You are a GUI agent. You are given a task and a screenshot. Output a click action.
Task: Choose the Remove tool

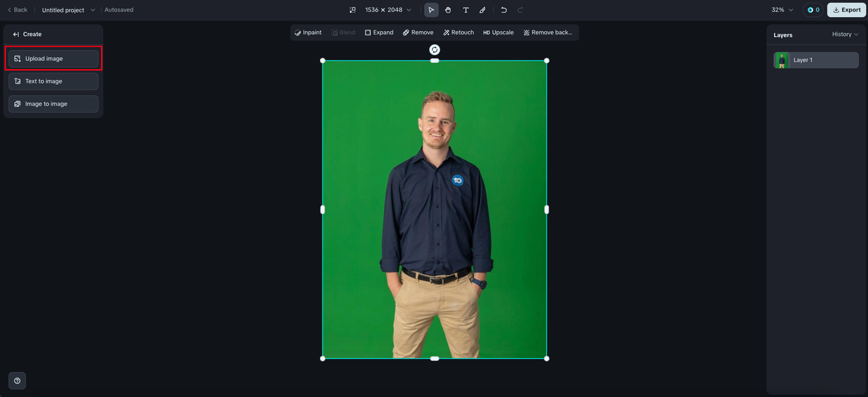[x=418, y=33]
